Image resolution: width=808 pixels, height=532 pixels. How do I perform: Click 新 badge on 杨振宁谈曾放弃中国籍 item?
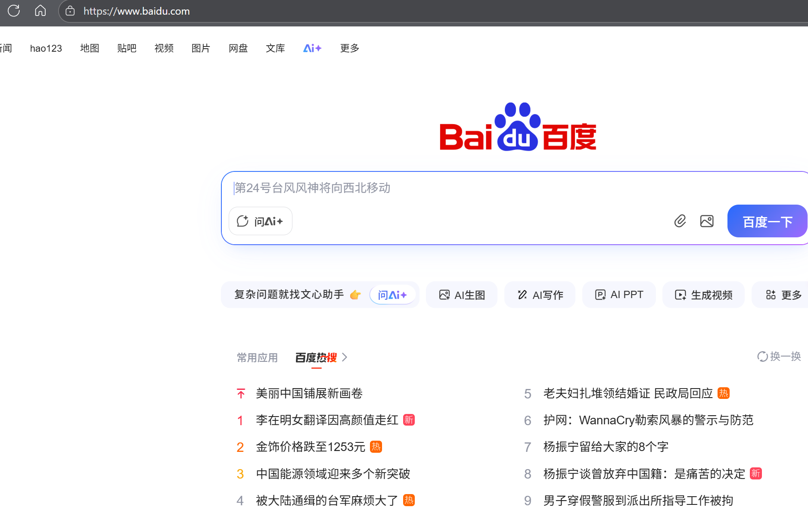coord(756,473)
